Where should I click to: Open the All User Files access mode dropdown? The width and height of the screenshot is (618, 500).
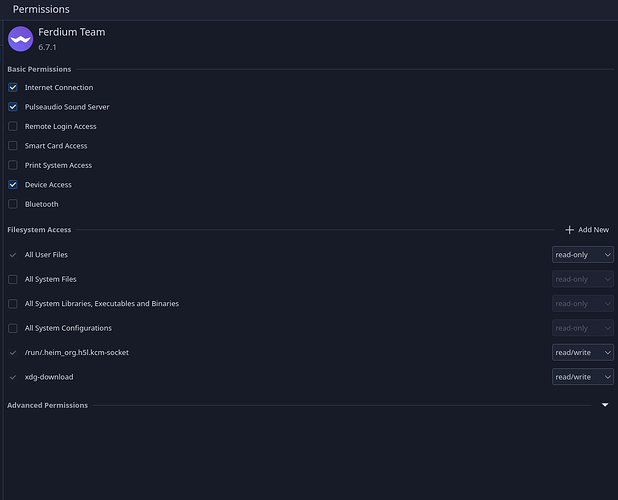click(x=583, y=255)
